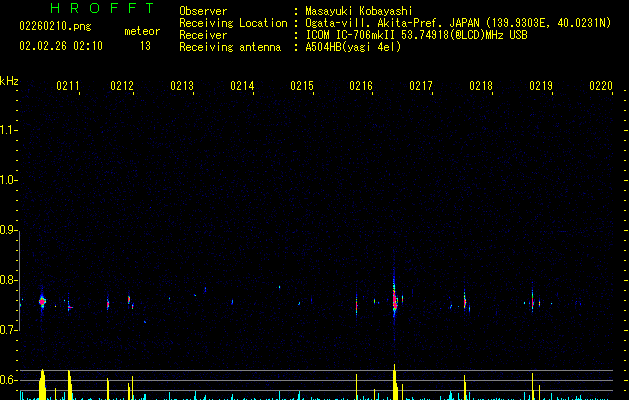Click the 0215 time marker
This screenshot has width=629, height=400.
[x=302, y=86]
